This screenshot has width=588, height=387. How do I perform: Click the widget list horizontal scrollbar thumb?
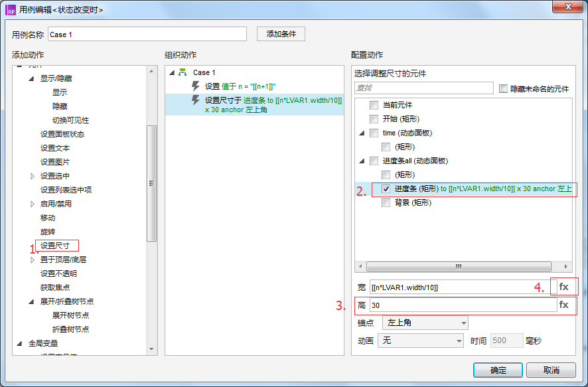coord(459,266)
